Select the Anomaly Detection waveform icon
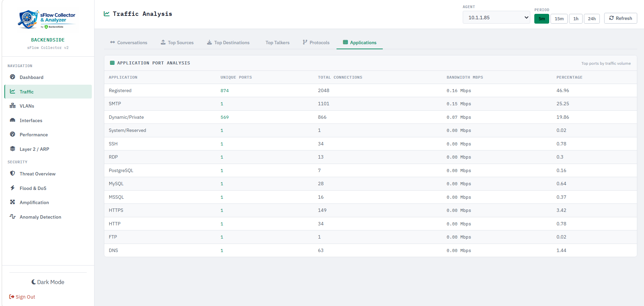 12,217
